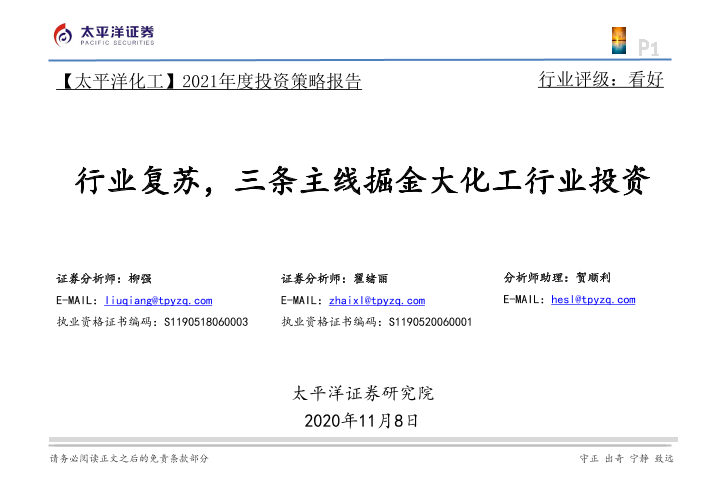Open the liuqiang@tpyzq.com email link
The width and height of the screenshot is (720, 482).
158,300
